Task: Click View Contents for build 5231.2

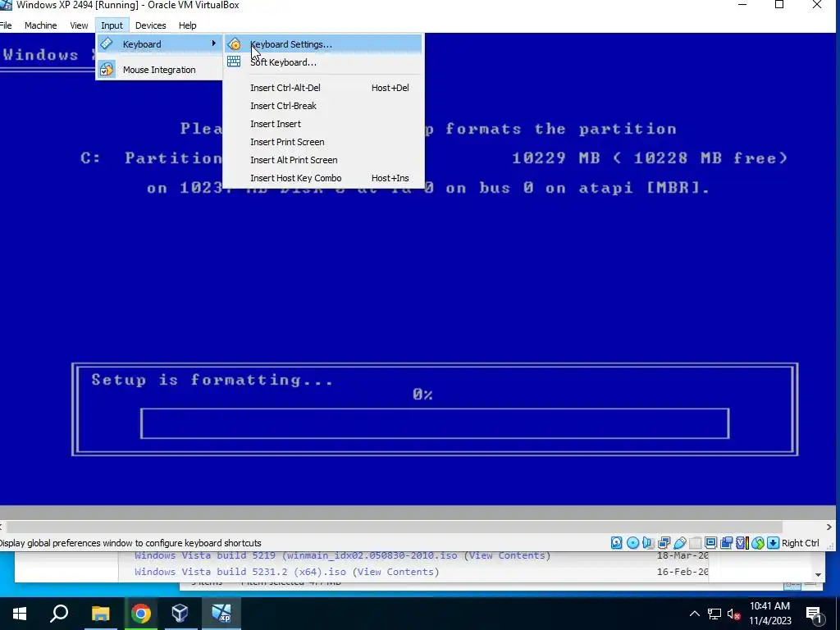Action: [x=396, y=572]
